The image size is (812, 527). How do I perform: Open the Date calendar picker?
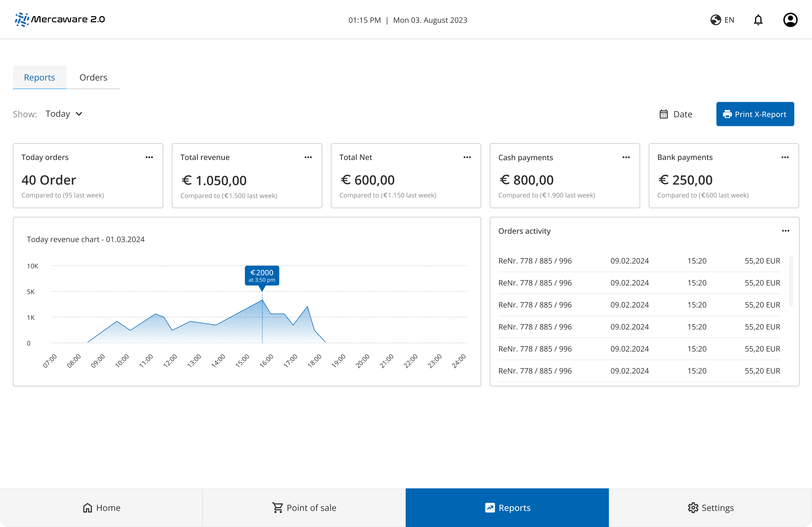(x=676, y=114)
